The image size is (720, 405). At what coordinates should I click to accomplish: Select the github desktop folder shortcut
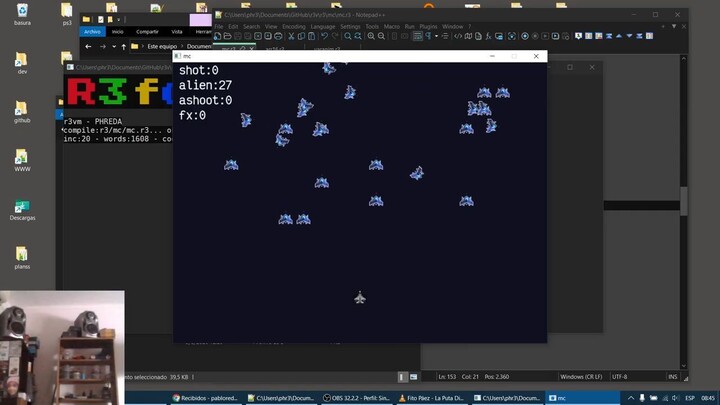22,112
